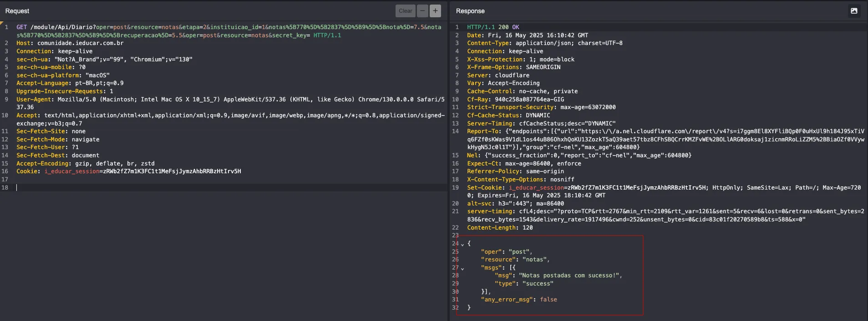The height and width of the screenshot is (321, 868).
Task: Click the sec-ch-ua-platform: "macOS" header
Action: click(63, 75)
